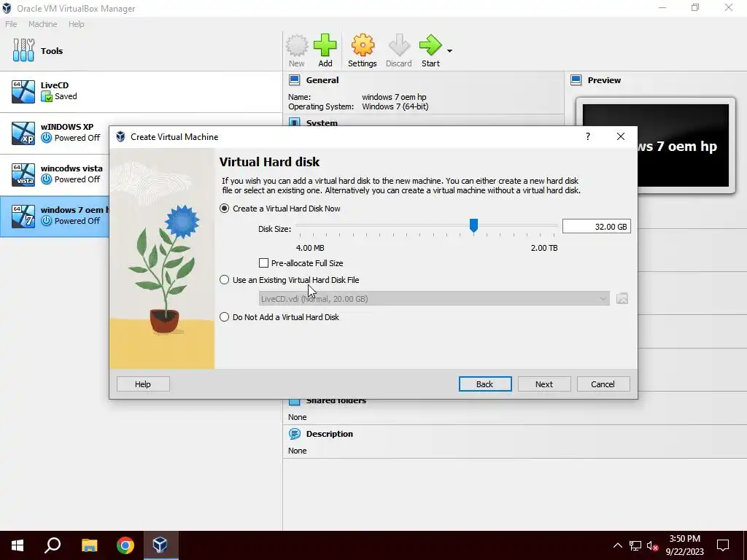Image resolution: width=747 pixels, height=560 pixels.
Task: Click the Windows Start button
Action: pos(18,545)
